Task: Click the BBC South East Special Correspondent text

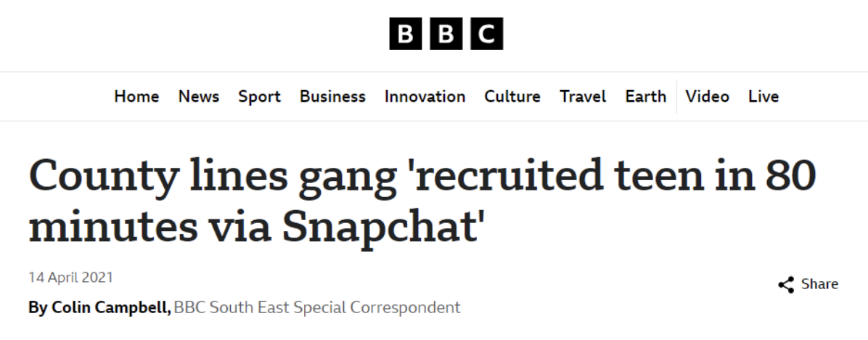Action: point(317,307)
